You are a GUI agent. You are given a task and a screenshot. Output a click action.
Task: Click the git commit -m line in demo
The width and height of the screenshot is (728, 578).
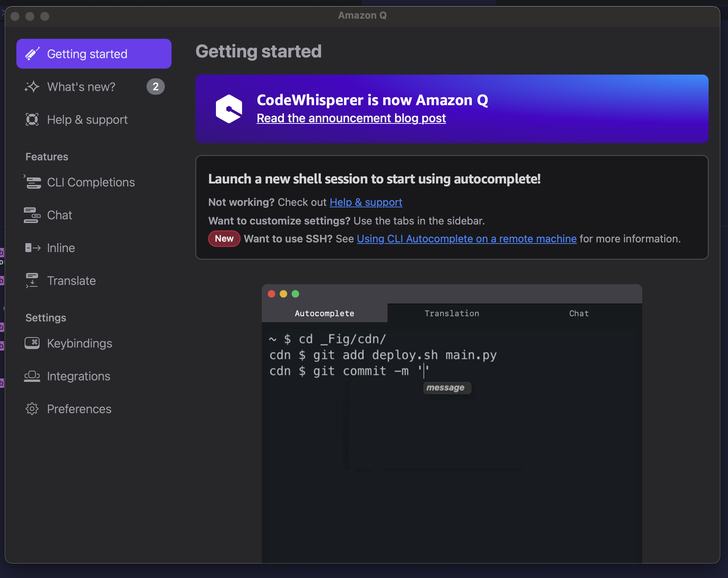pyautogui.click(x=349, y=371)
